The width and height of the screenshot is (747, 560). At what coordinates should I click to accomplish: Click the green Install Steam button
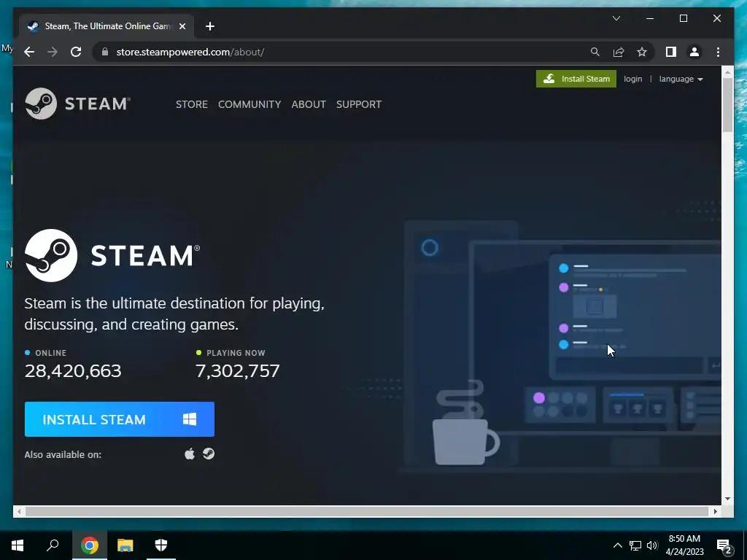tap(576, 79)
